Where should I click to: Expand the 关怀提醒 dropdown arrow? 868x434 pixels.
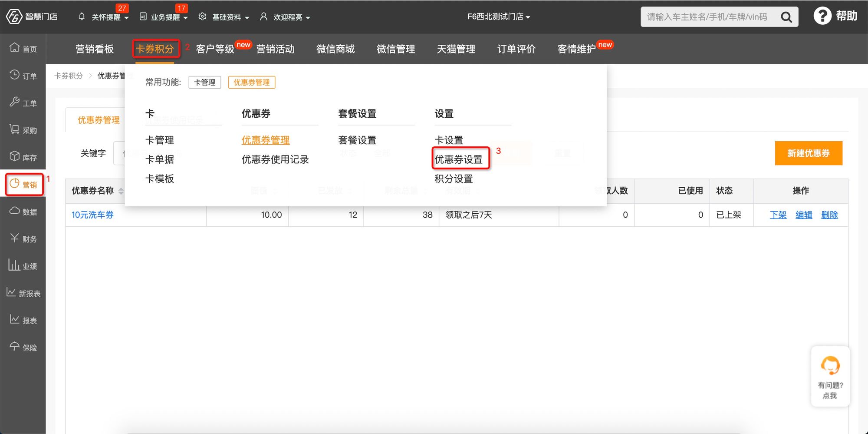(126, 18)
